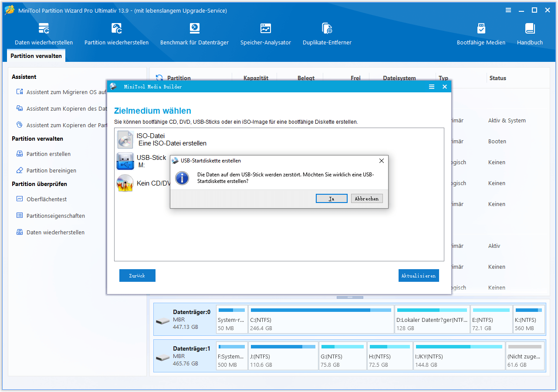
Task: Open Partition wiederherstellen tool
Action: point(116,29)
